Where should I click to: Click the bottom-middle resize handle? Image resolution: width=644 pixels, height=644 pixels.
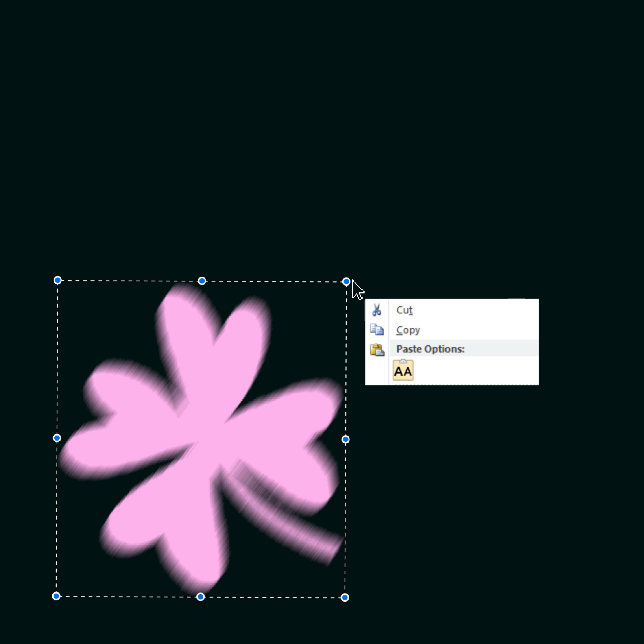click(200, 597)
